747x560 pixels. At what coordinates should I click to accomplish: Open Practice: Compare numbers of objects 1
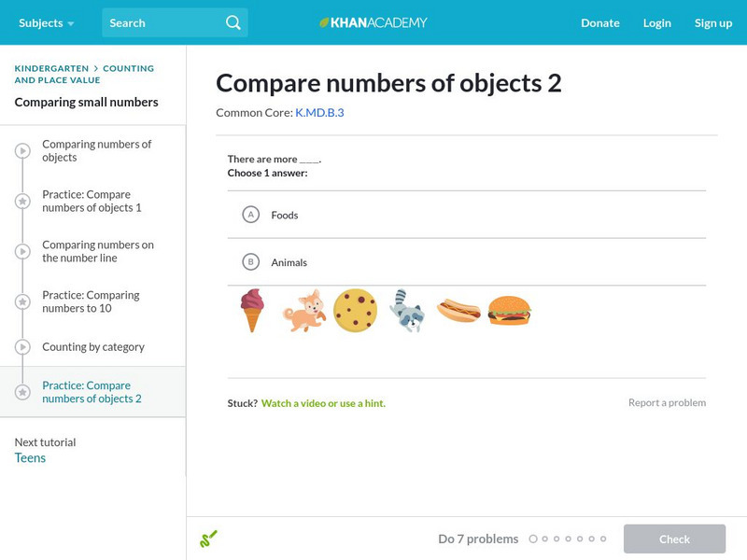pos(92,201)
